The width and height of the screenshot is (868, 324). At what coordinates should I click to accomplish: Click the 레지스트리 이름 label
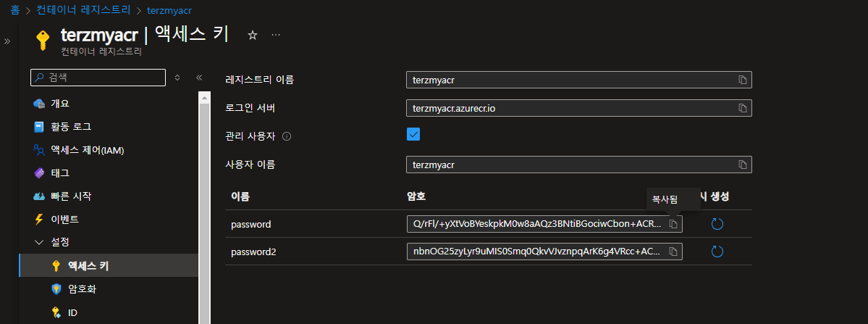click(260, 79)
